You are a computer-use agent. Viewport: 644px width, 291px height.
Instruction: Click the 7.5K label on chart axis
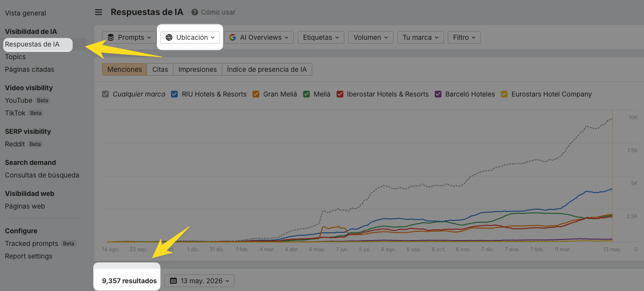tap(632, 151)
